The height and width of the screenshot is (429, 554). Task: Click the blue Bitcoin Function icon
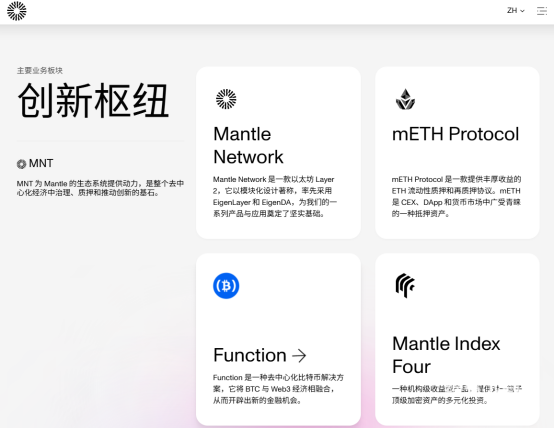coord(226,286)
